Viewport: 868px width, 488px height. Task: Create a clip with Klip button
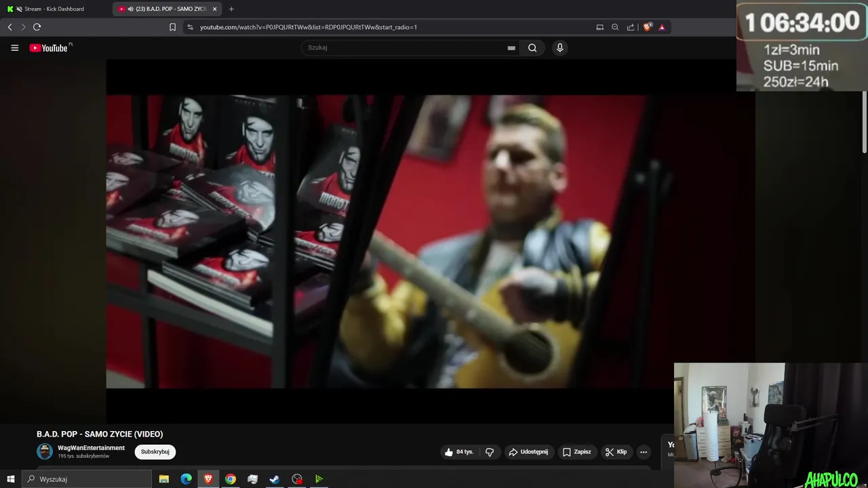616,452
